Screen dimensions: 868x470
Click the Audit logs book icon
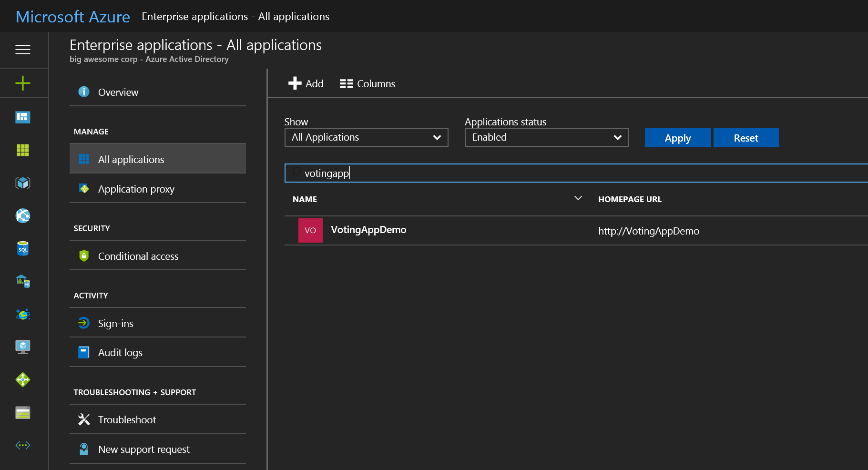[84, 352]
